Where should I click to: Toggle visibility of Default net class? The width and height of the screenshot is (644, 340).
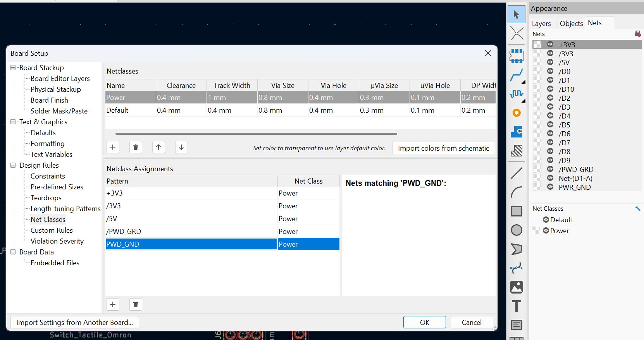(x=546, y=220)
